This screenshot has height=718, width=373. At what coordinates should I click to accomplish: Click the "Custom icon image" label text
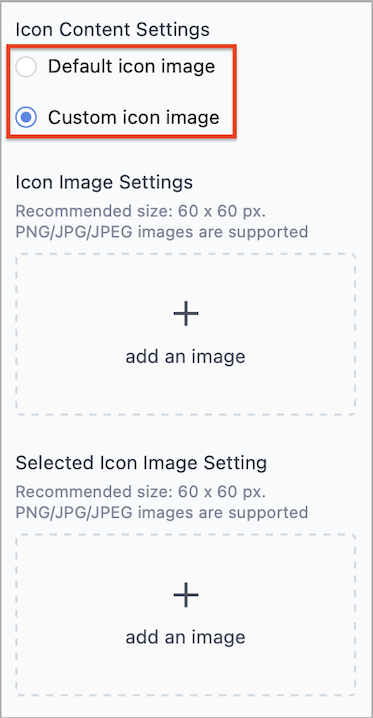pos(134,118)
